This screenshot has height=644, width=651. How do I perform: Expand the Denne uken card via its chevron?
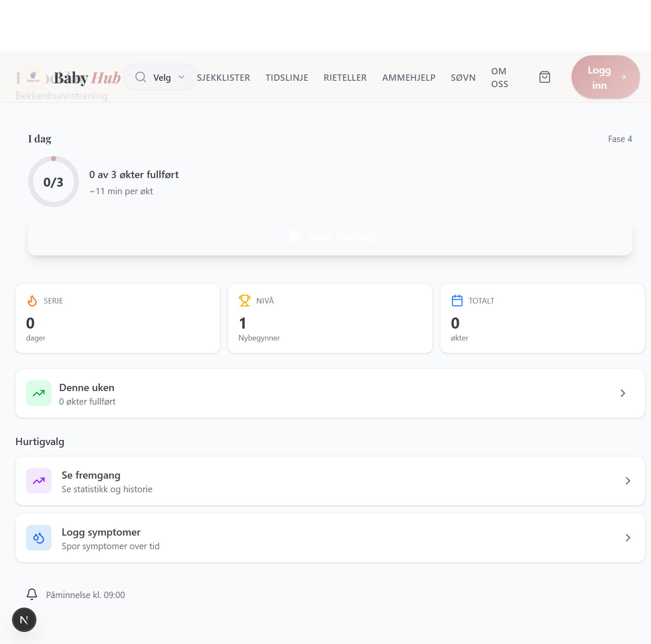623,393
